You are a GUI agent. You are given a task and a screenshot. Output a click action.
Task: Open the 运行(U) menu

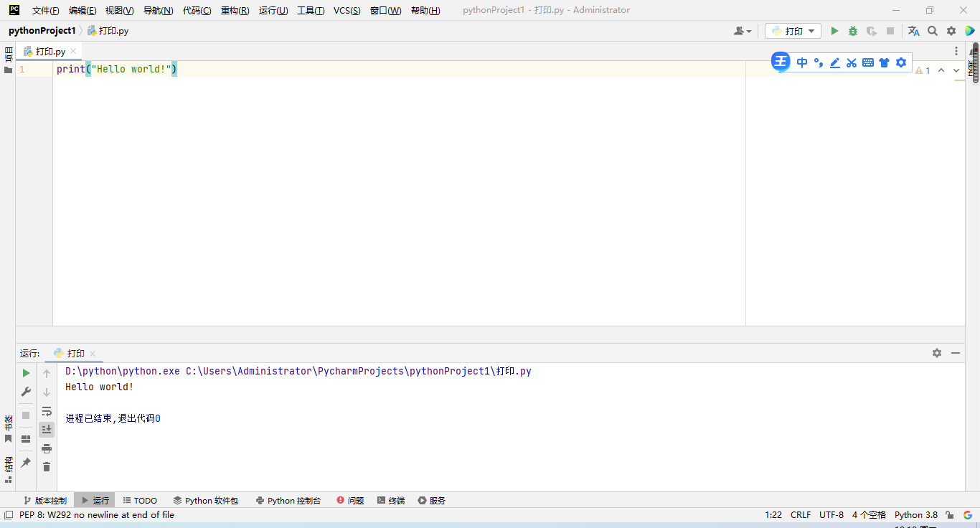[273, 10]
